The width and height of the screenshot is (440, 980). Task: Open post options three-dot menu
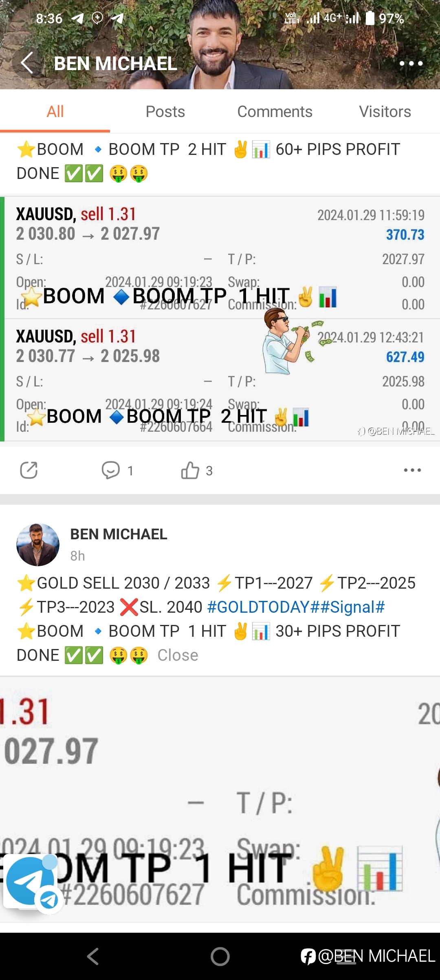pos(412,470)
